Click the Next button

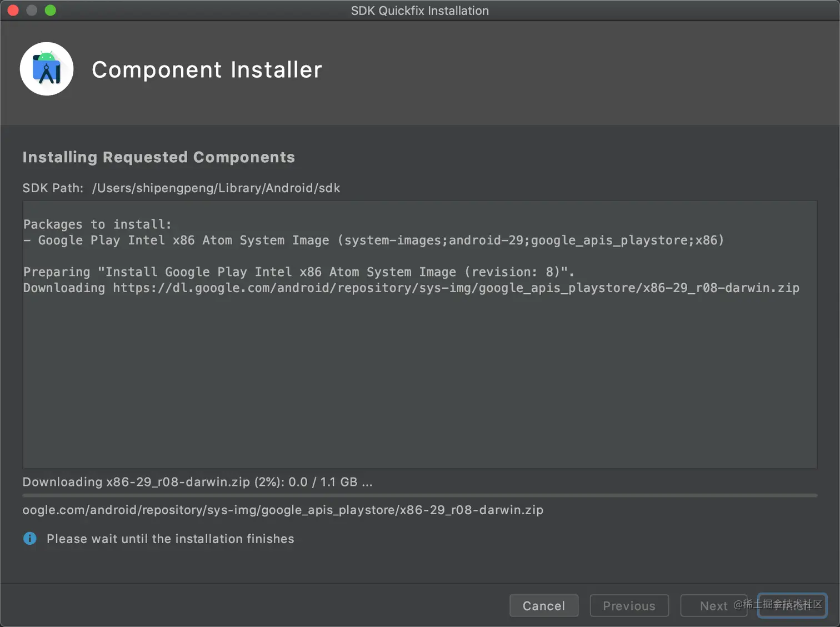(x=713, y=605)
